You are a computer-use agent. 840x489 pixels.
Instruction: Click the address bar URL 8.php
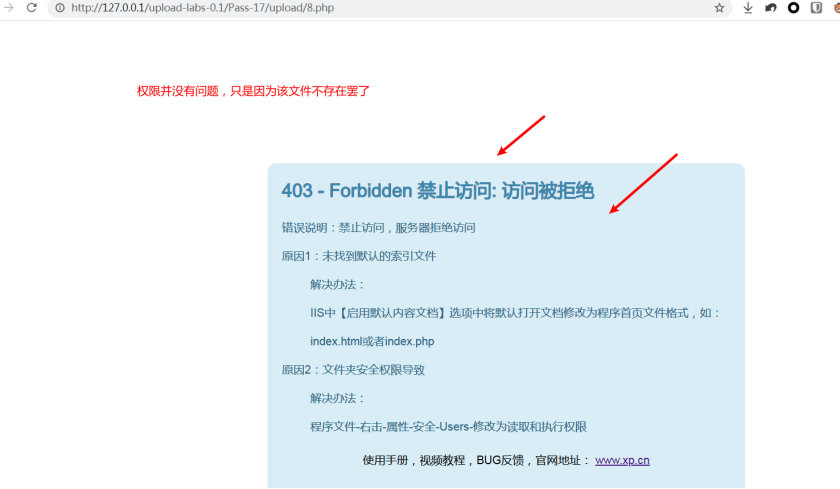(x=202, y=7)
